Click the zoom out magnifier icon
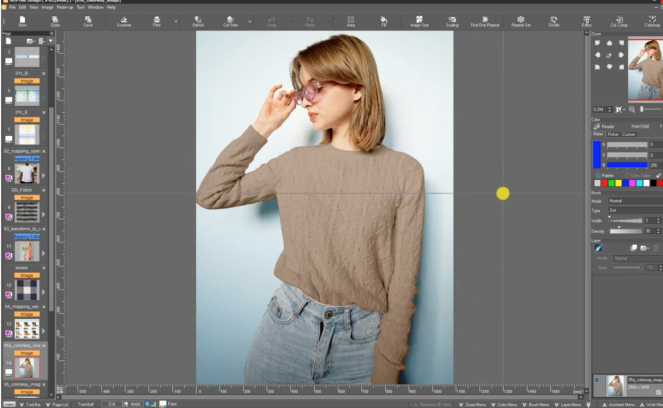 [x=632, y=110]
